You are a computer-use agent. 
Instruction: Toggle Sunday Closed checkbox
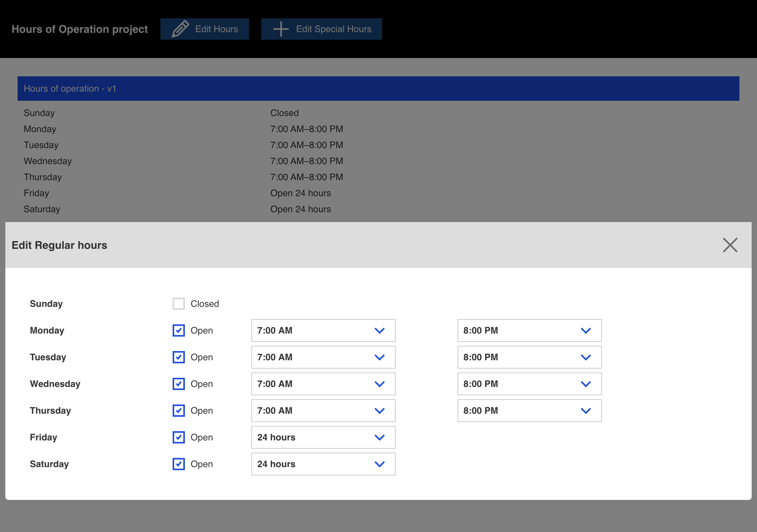point(179,303)
